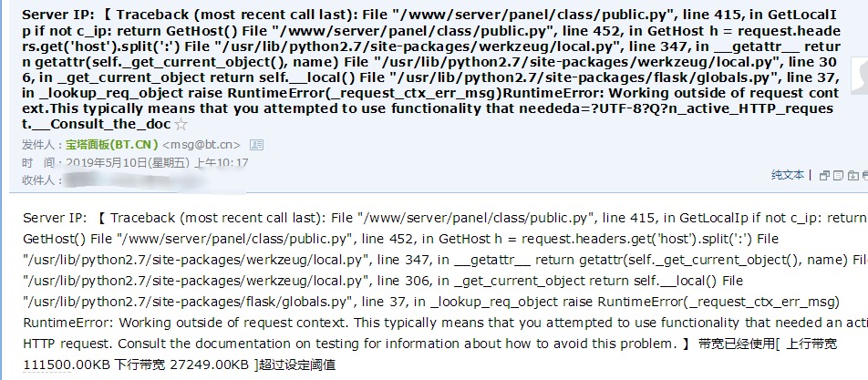Click the save email download icon
This screenshot has width=868, height=380.
coord(853,175)
